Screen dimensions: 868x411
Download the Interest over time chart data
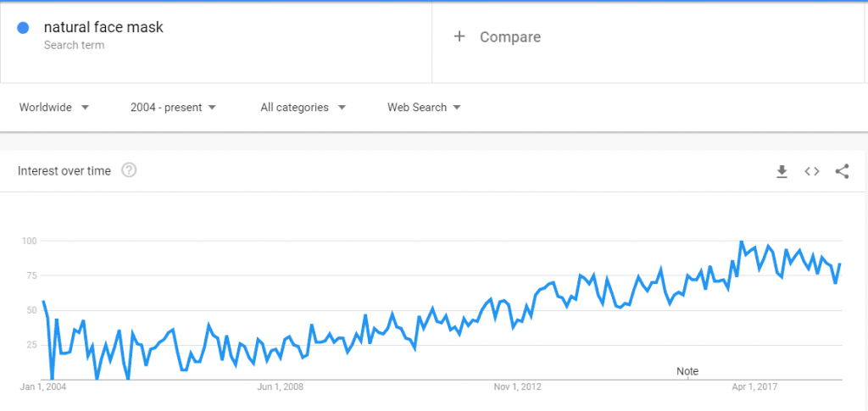tap(782, 172)
